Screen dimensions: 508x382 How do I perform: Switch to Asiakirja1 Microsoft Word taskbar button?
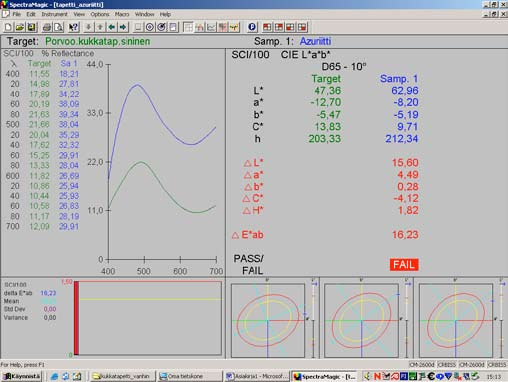257,376
